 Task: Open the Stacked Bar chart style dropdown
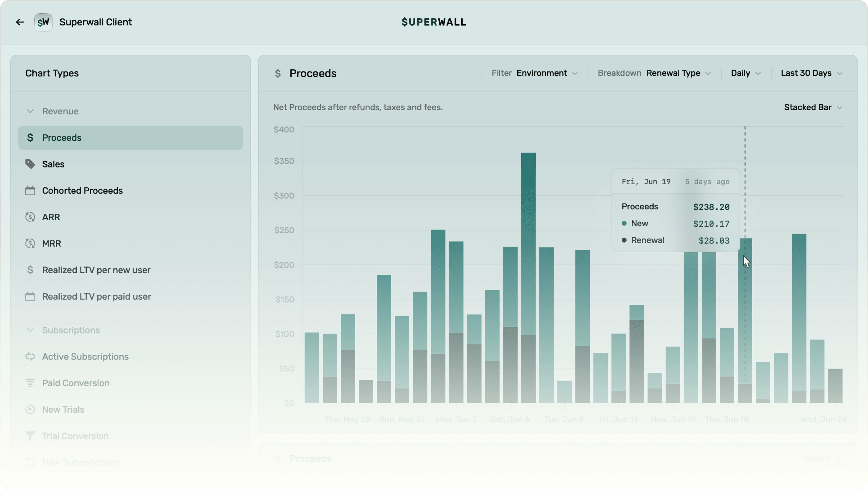[x=813, y=108]
